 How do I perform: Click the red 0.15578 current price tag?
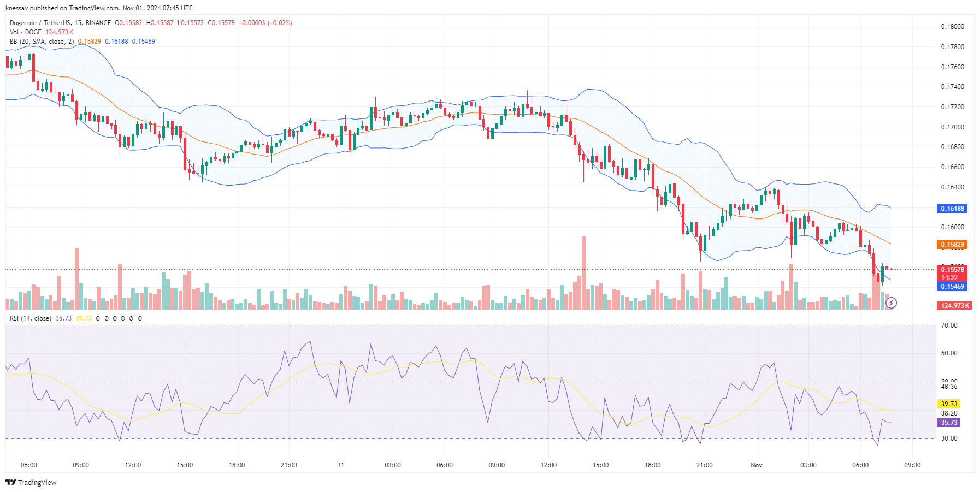pyautogui.click(x=952, y=270)
